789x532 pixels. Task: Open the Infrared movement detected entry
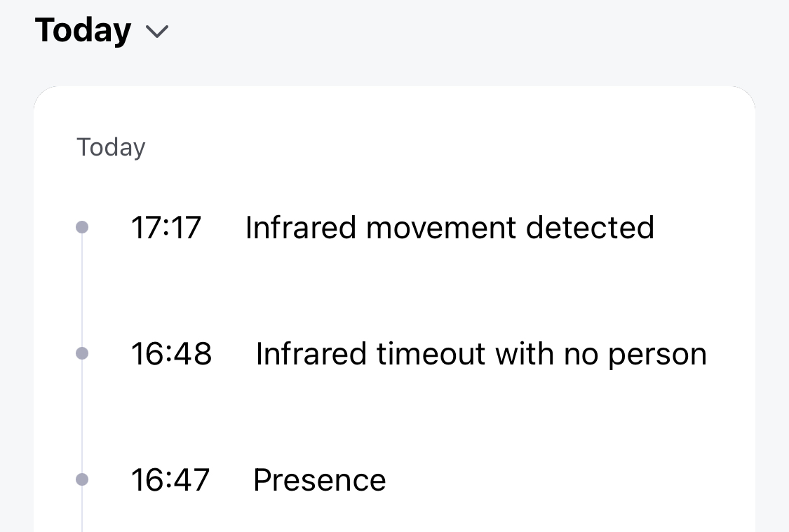pyautogui.click(x=450, y=228)
